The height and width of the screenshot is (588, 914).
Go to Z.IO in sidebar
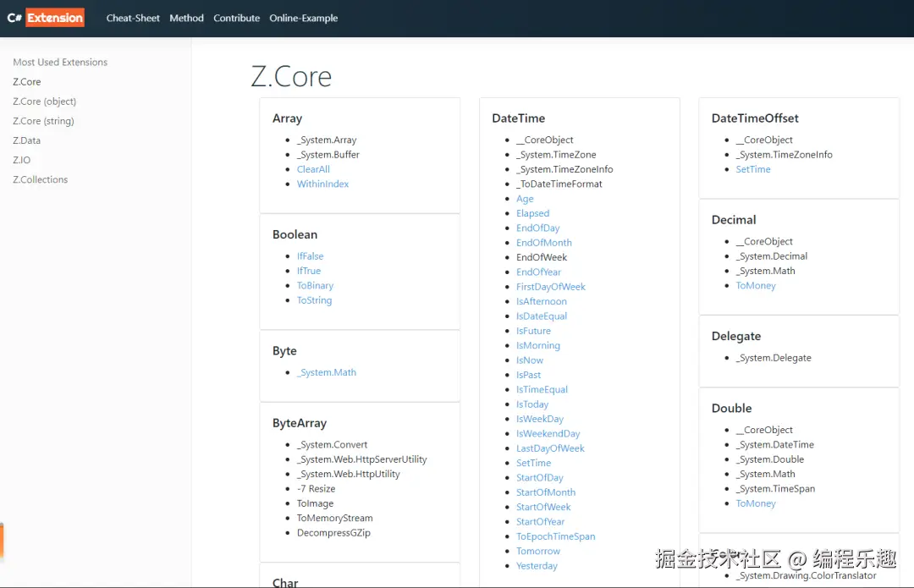pos(21,160)
